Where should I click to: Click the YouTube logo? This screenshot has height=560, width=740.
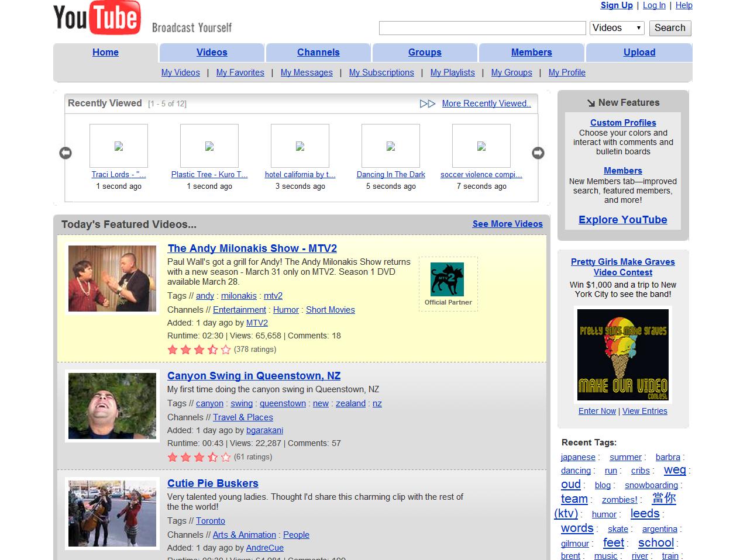point(97,18)
